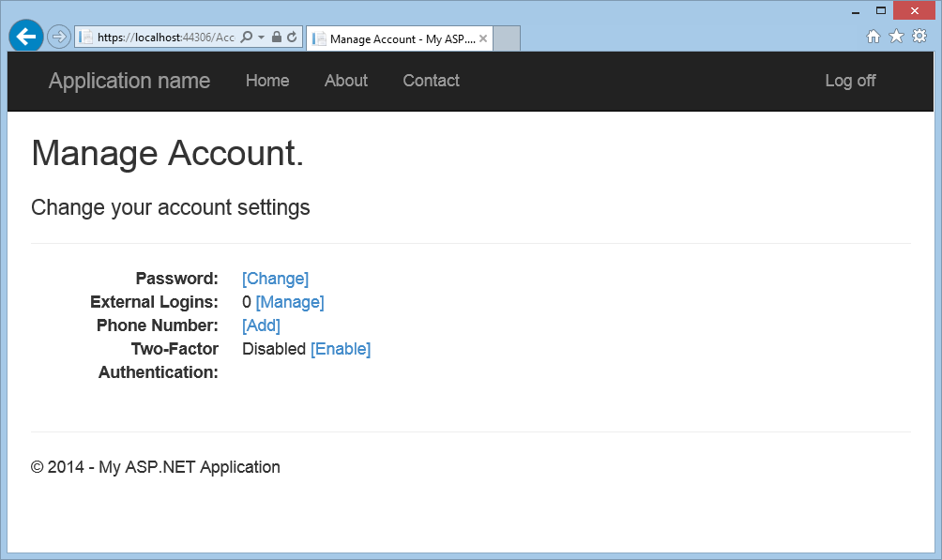
Task: Open the About page
Action: click(x=345, y=81)
